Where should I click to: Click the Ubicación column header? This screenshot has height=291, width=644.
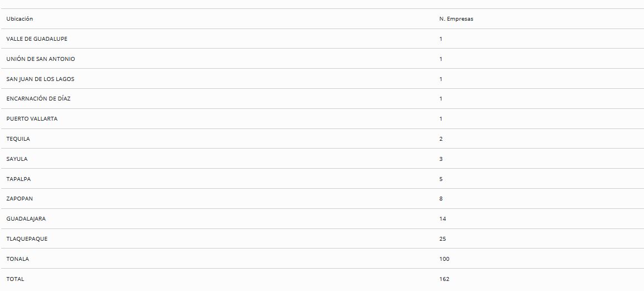point(20,19)
